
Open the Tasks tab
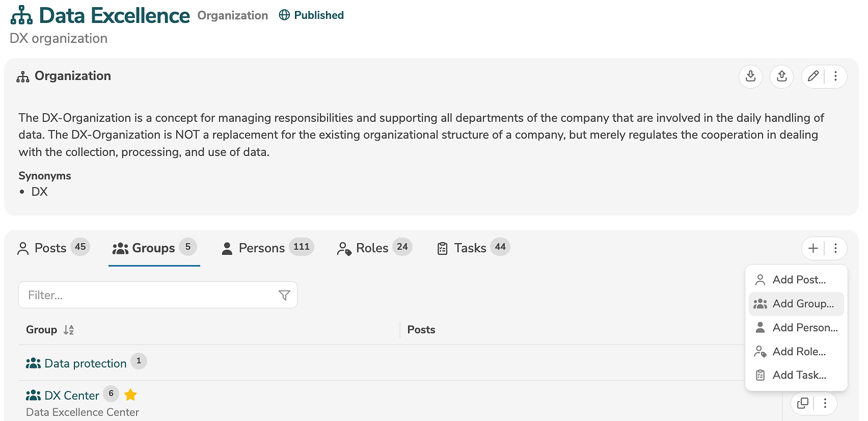click(470, 248)
